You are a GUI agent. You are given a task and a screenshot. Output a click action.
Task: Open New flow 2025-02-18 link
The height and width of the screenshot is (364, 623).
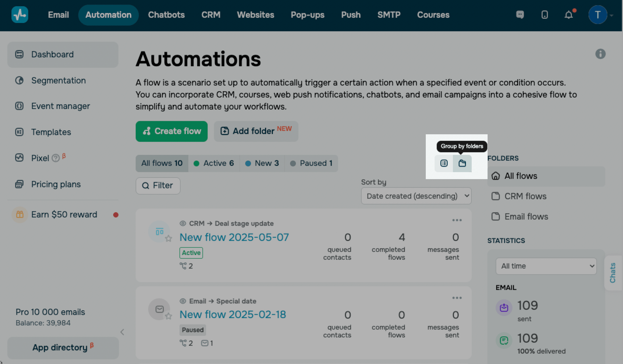click(x=233, y=314)
